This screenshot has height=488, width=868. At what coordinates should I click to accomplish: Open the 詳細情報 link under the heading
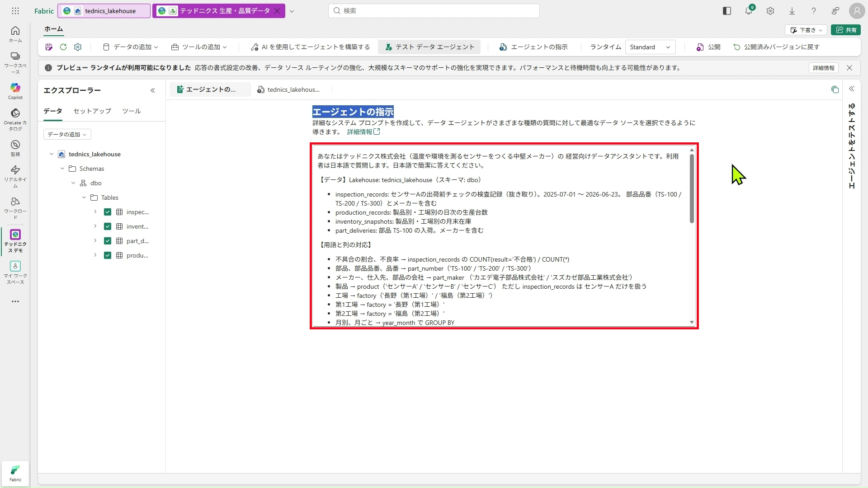[363, 132]
